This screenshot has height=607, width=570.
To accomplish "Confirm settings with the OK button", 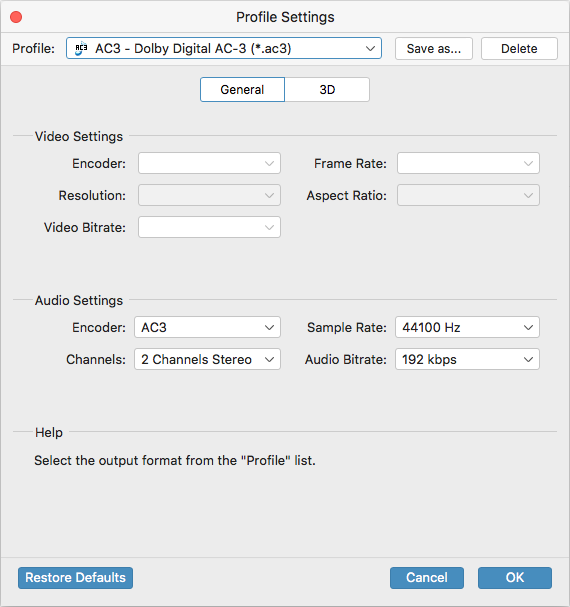I will pyautogui.click(x=515, y=578).
